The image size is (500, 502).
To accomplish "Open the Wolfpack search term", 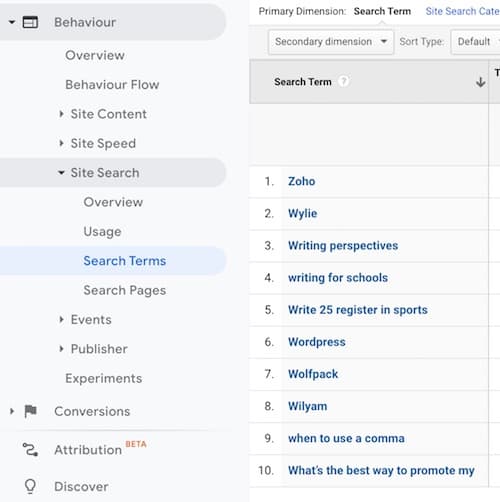I will click(313, 374).
